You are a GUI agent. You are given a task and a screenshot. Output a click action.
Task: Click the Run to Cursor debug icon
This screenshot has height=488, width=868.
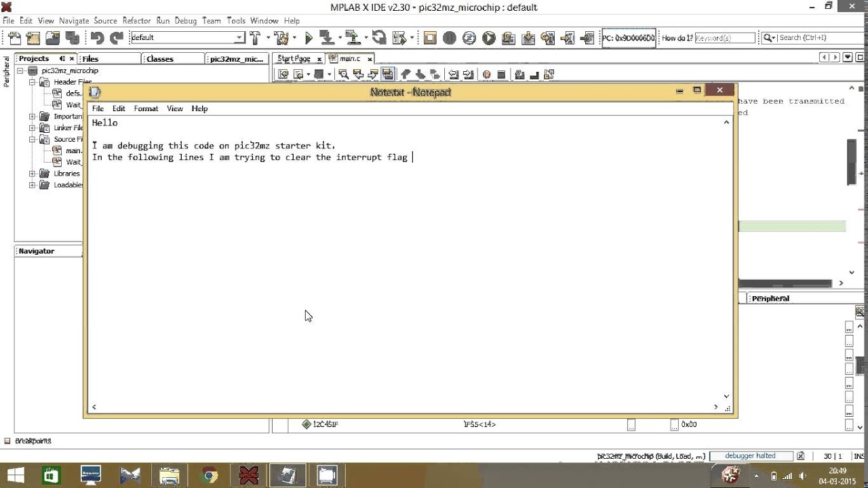point(547,38)
